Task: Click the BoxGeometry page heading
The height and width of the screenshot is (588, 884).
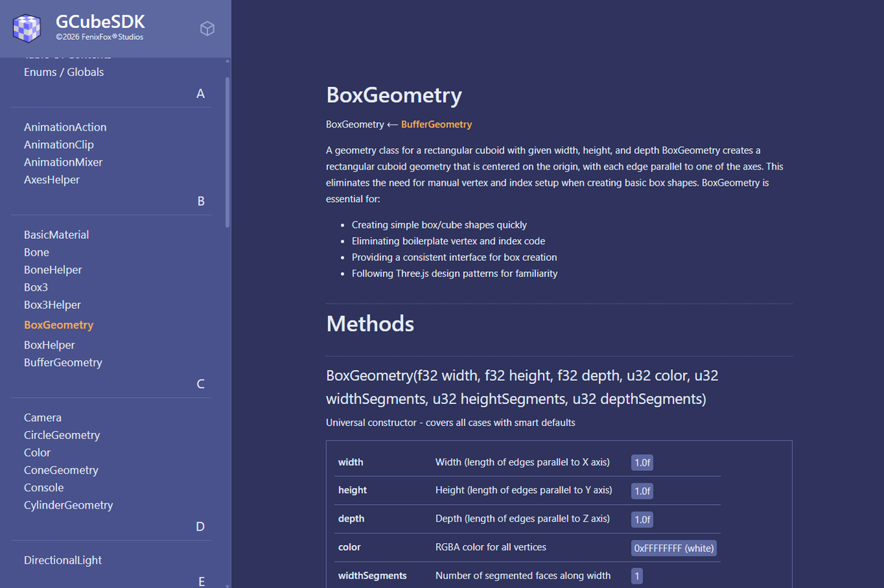Action: (394, 96)
